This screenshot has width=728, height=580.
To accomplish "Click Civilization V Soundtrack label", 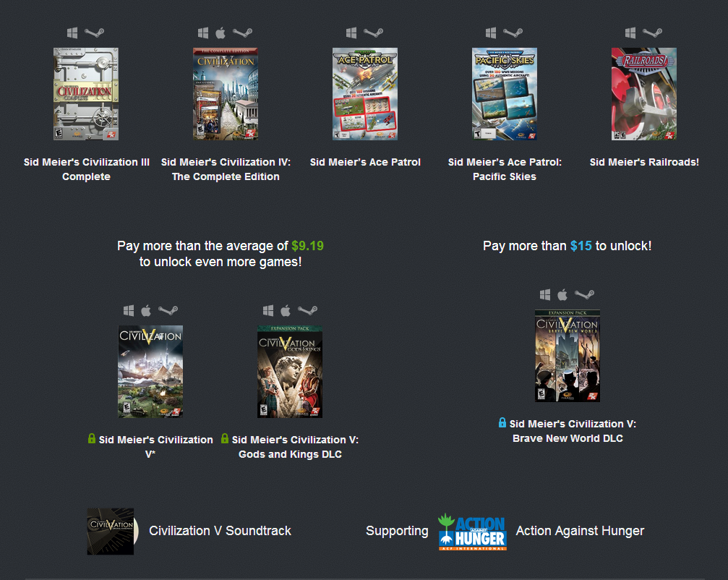I will [220, 531].
